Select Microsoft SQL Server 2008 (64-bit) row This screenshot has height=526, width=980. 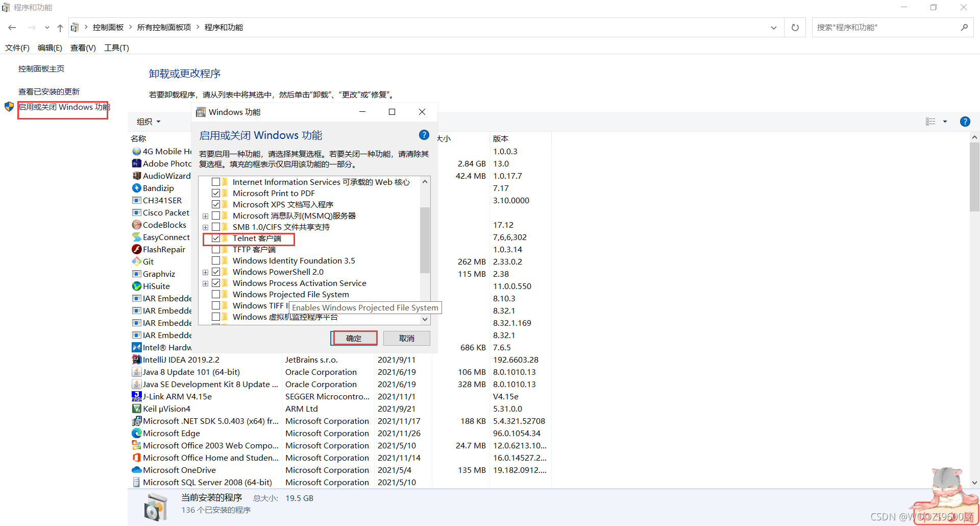click(x=338, y=482)
